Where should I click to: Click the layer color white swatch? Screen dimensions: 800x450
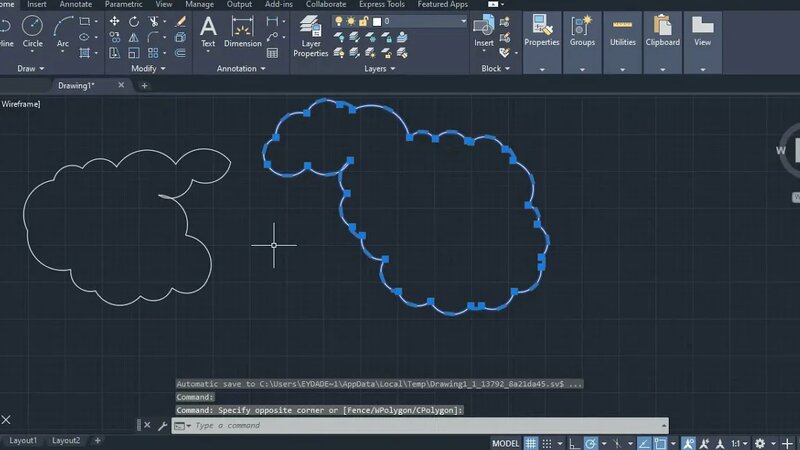point(377,21)
